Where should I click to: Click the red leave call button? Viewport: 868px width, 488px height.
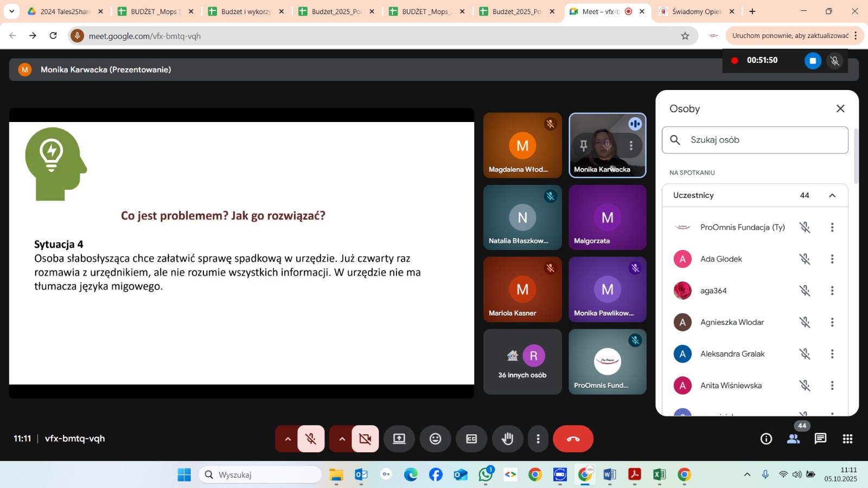tap(573, 439)
